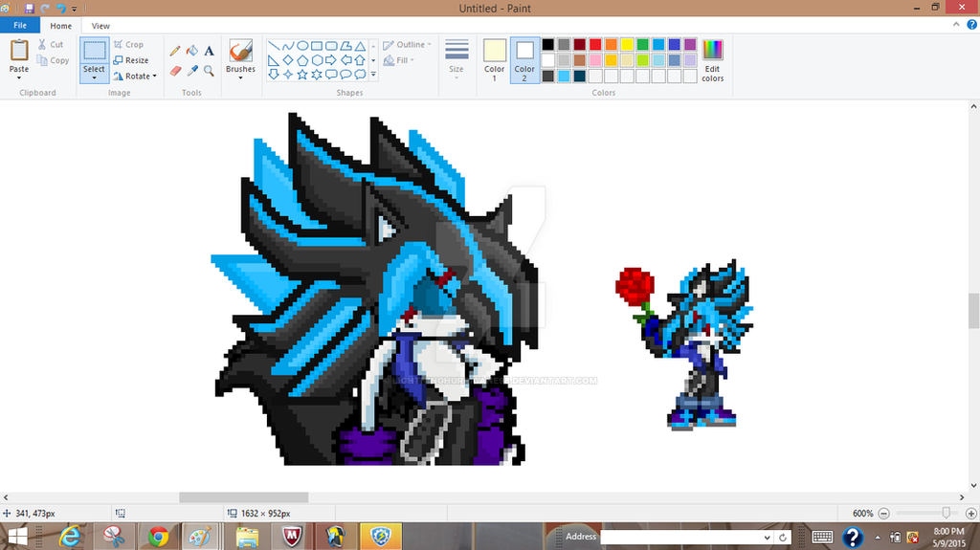Open Paint Help question mark icon
Screen dimensions: 980x550
(972, 25)
